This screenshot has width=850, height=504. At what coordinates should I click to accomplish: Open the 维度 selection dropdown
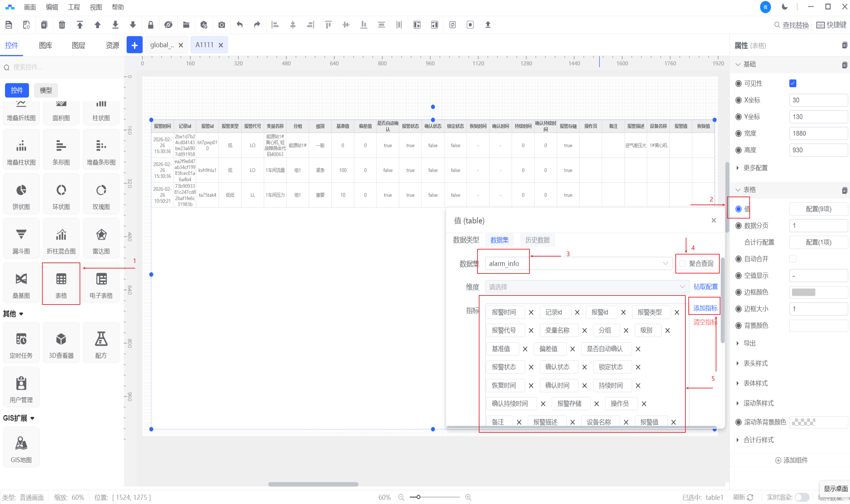click(586, 287)
